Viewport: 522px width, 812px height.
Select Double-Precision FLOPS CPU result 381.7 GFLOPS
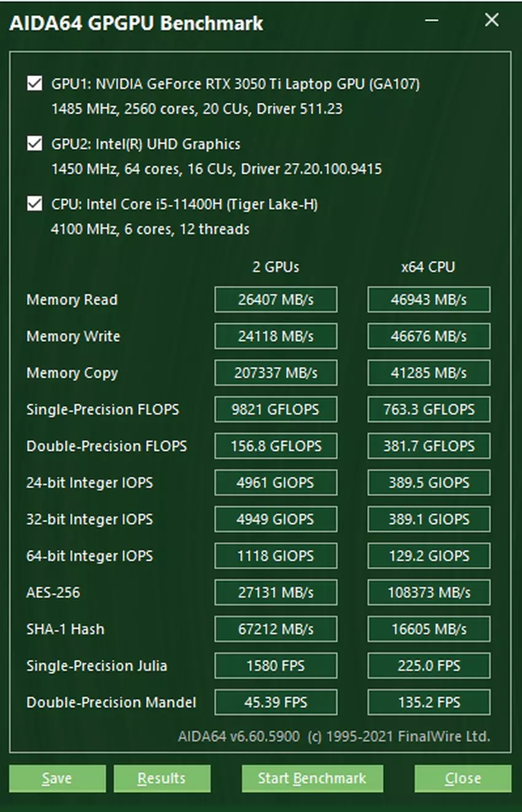(x=429, y=446)
